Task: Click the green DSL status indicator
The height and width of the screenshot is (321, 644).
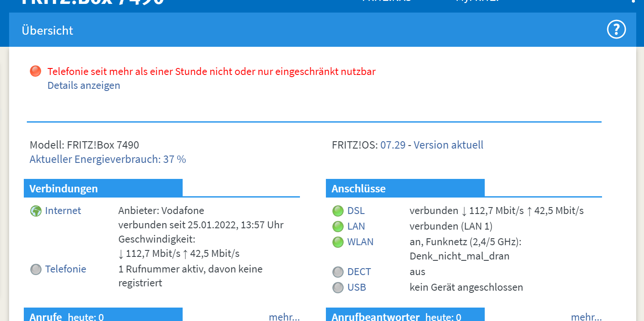Action: [338, 211]
